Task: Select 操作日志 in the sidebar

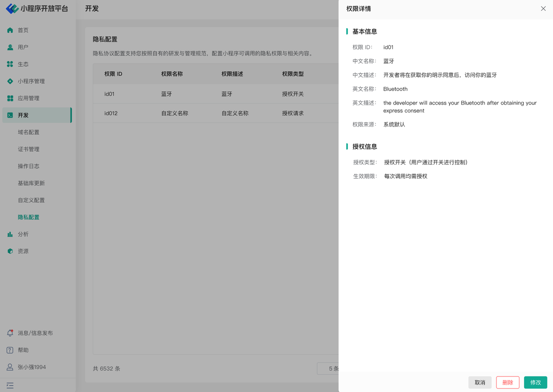Action: pyautogui.click(x=29, y=166)
